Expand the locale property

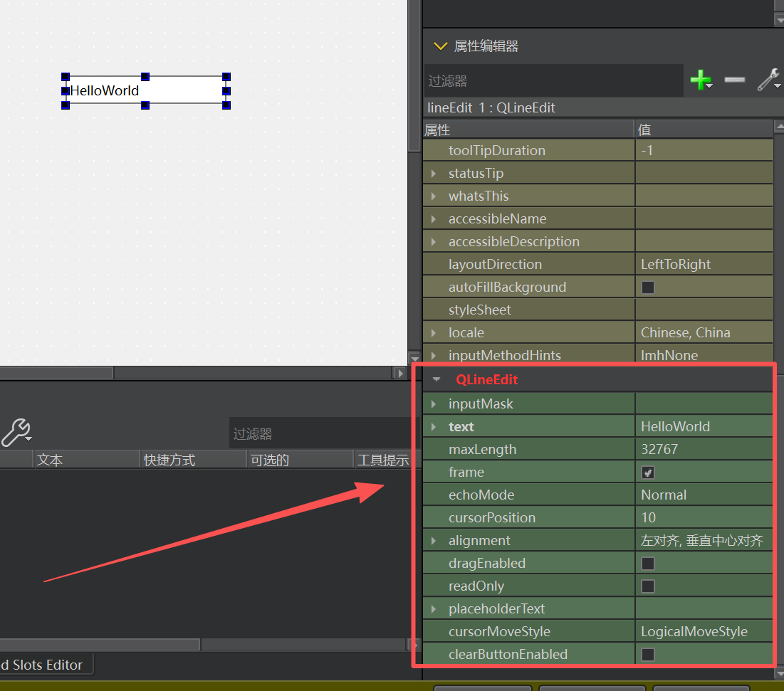pyautogui.click(x=434, y=333)
